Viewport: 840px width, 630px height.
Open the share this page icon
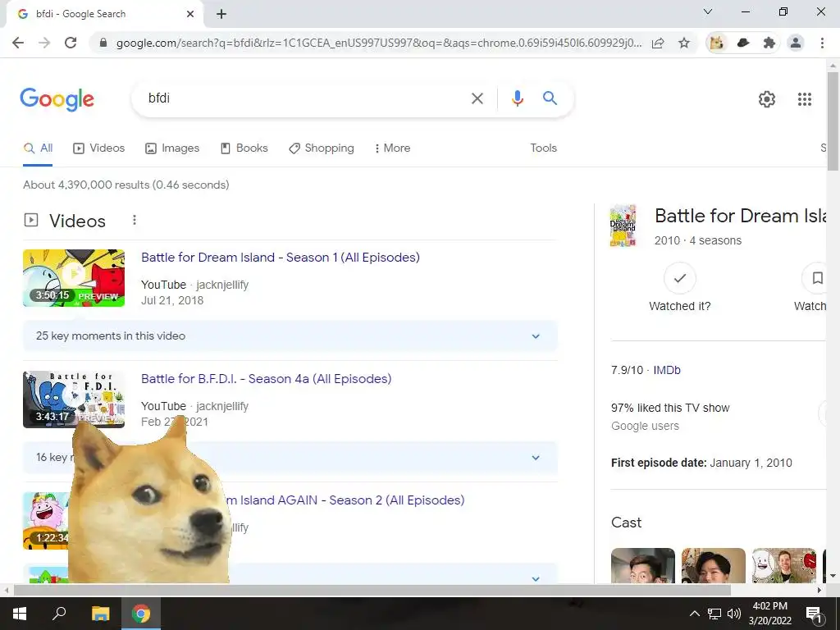(658, 43)
